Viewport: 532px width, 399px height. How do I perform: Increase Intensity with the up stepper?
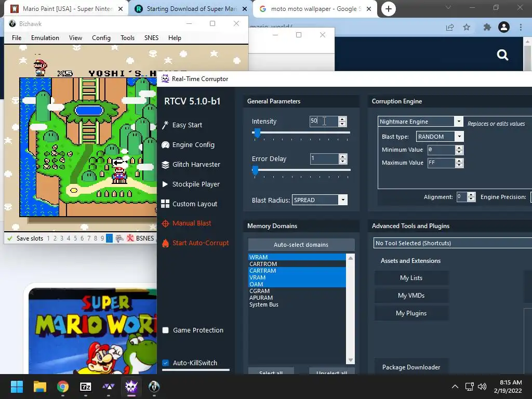click(x=343, y=119)
